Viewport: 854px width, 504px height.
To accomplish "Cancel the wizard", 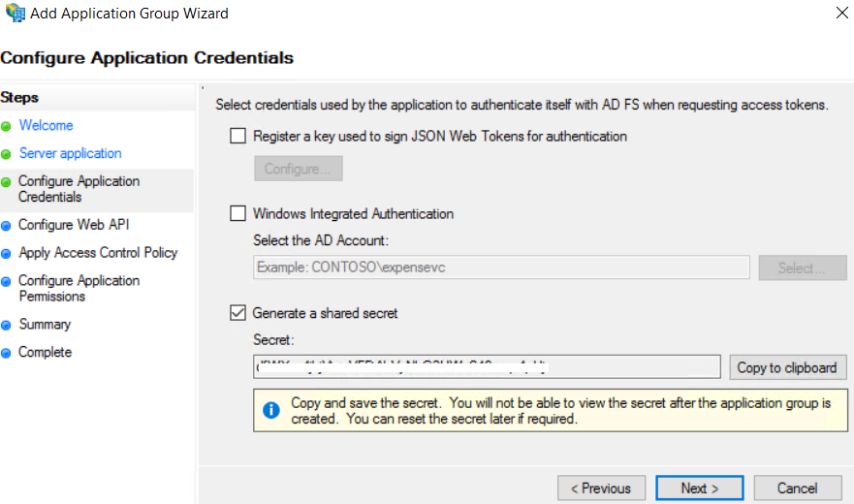I will coord(797,488).
